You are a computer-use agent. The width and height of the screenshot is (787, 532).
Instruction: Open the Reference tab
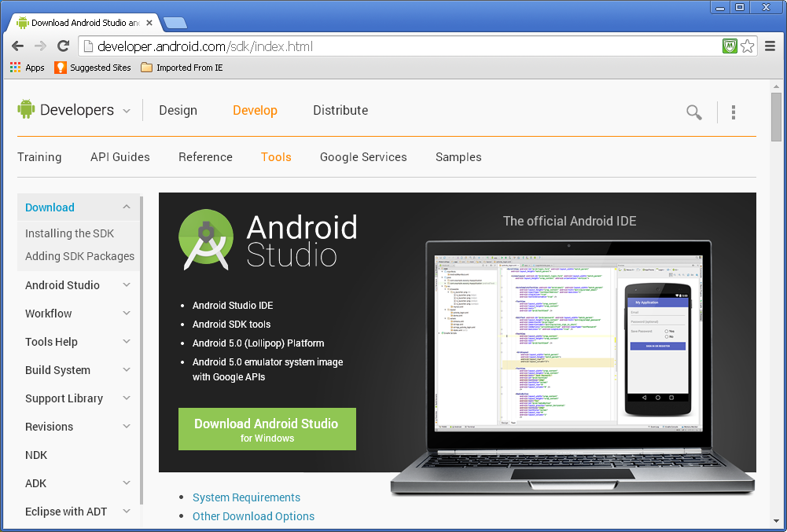[205, 157]
